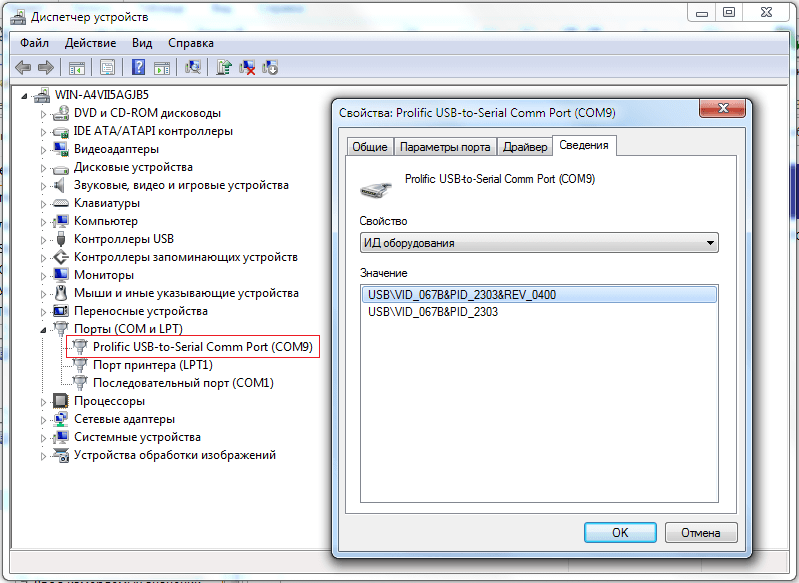
Task: Click the Мыши mouse icon
Action: click(61, 293)
